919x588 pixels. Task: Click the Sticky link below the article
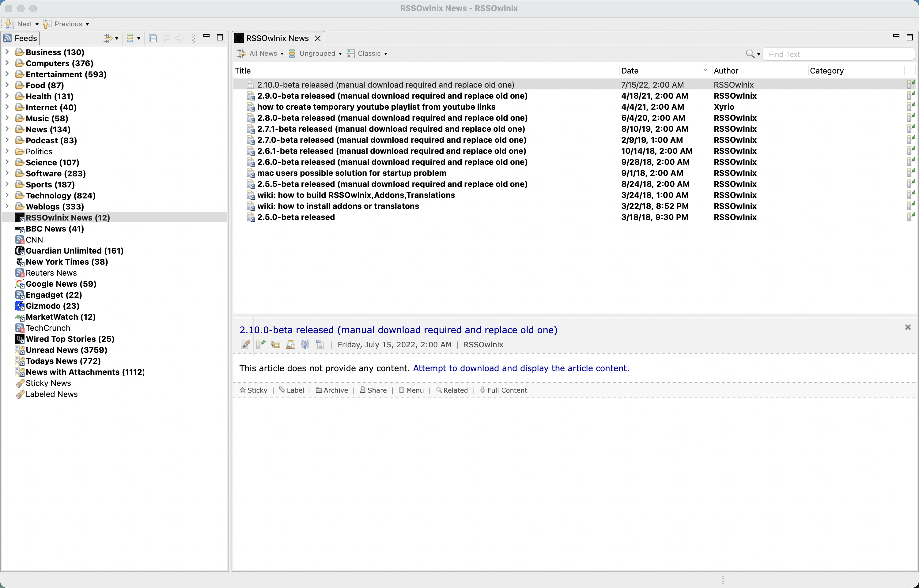[x=254, y=390]
